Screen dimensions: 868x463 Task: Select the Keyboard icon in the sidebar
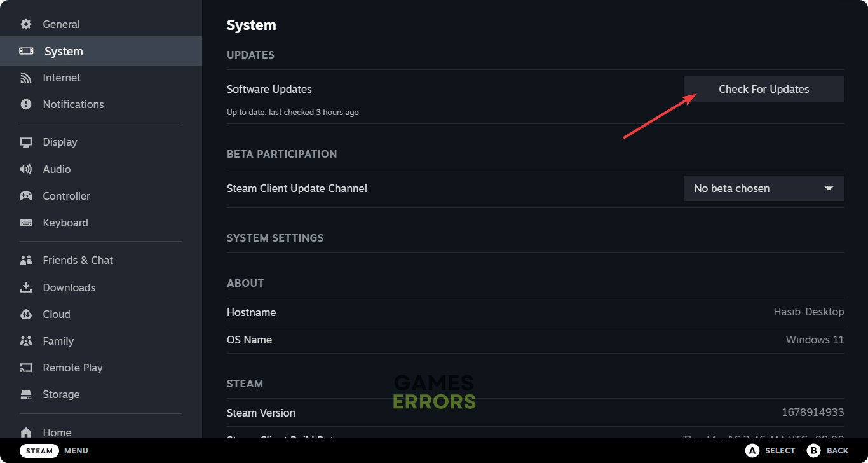[26, 223]
